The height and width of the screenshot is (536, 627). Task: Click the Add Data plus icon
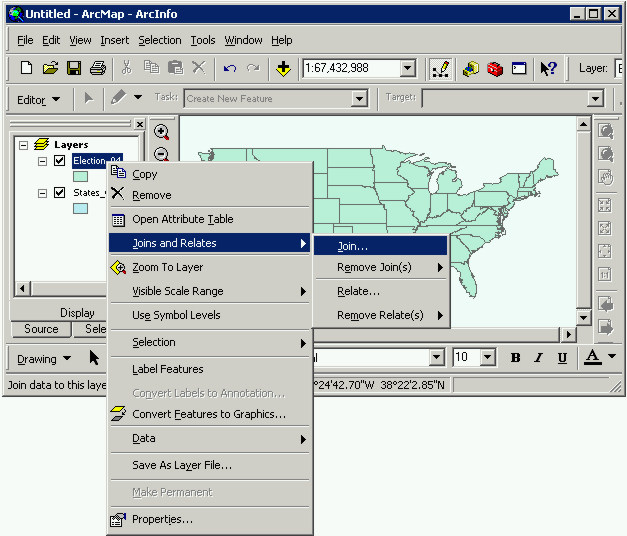click(283, 68)
